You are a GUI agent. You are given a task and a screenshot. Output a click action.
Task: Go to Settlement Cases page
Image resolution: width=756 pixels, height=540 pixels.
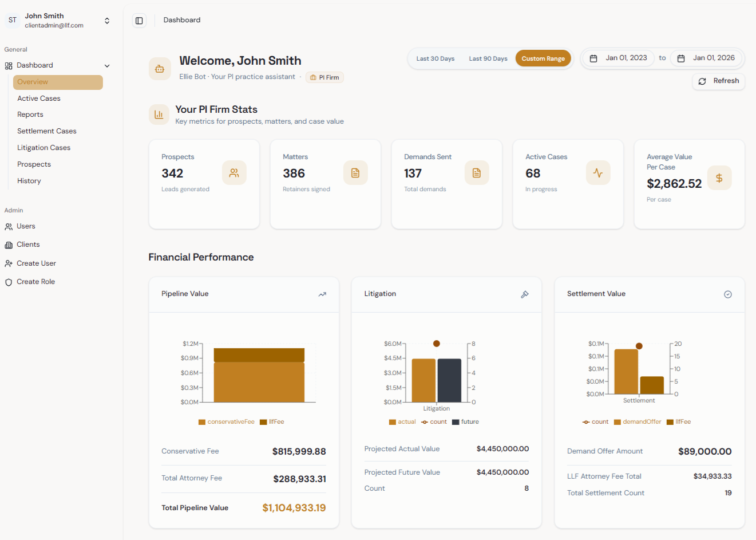47,131
